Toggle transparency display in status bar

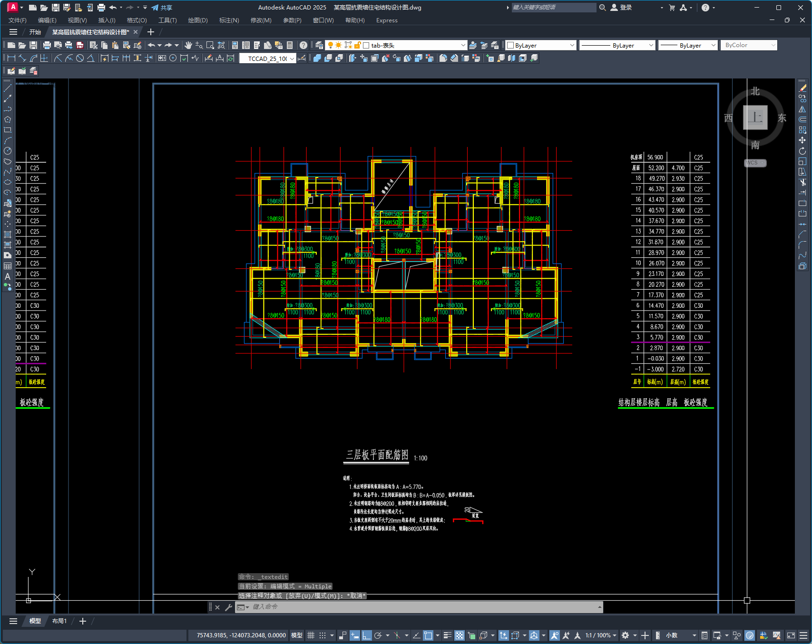tap(460, 635)
